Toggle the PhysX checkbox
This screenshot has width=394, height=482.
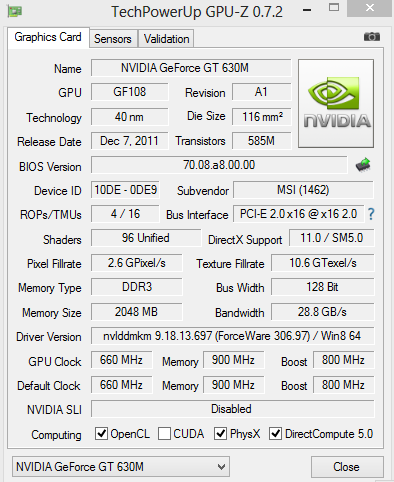pos(220,434)
